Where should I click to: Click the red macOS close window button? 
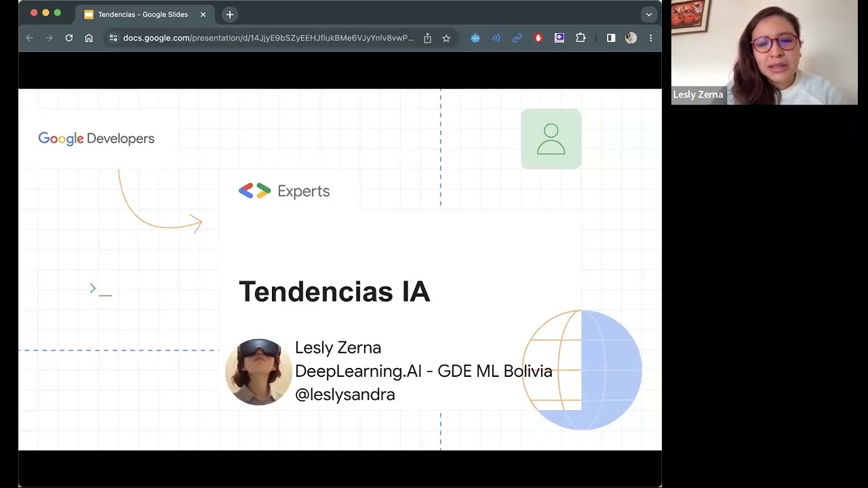tap(34, 13)
